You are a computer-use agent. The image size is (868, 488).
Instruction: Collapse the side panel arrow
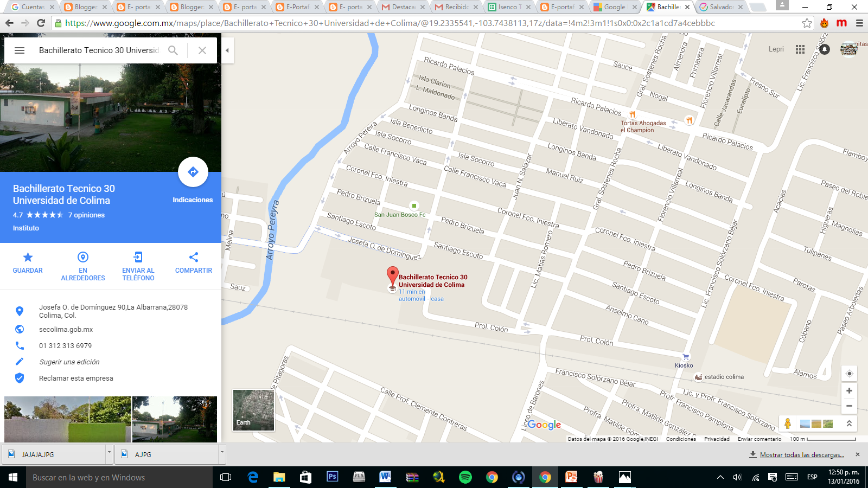point(227,50)
